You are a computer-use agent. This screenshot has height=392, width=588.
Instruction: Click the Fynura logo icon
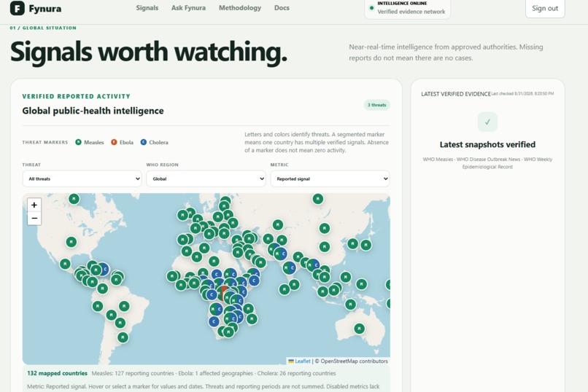click(x=18, y=8)
